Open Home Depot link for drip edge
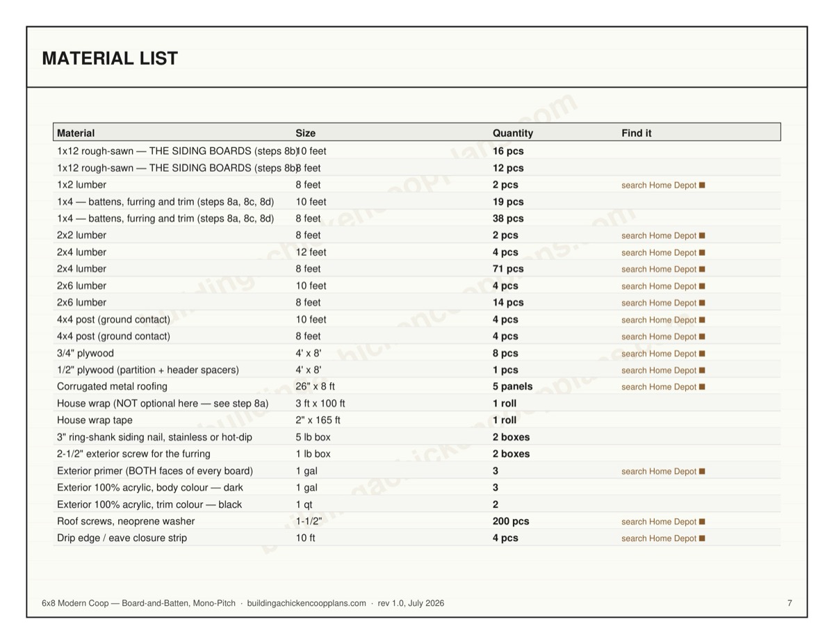 click(663, 538)
